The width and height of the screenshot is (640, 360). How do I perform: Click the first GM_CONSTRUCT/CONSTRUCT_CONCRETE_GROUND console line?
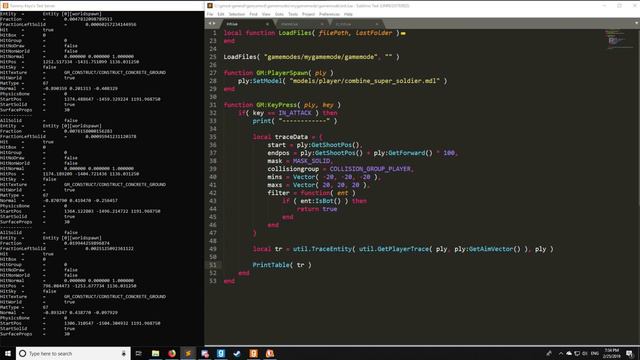115,73
